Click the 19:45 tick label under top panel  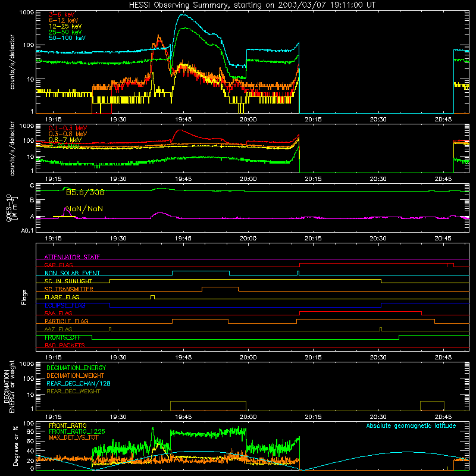183,120
